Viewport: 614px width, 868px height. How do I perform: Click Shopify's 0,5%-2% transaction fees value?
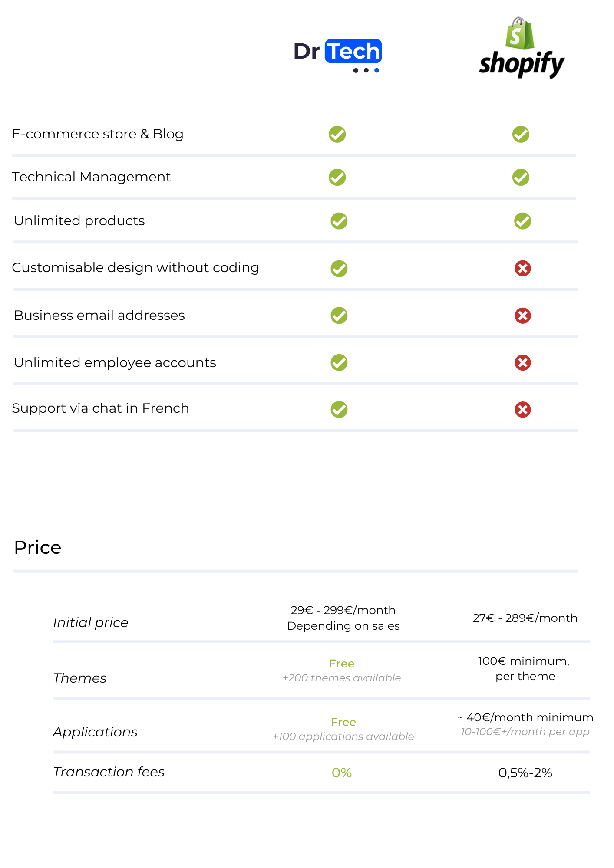point(525,773)
